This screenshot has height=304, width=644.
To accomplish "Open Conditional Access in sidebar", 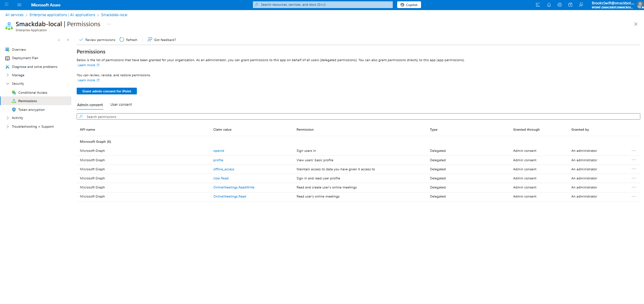I will tap(33, 93).
